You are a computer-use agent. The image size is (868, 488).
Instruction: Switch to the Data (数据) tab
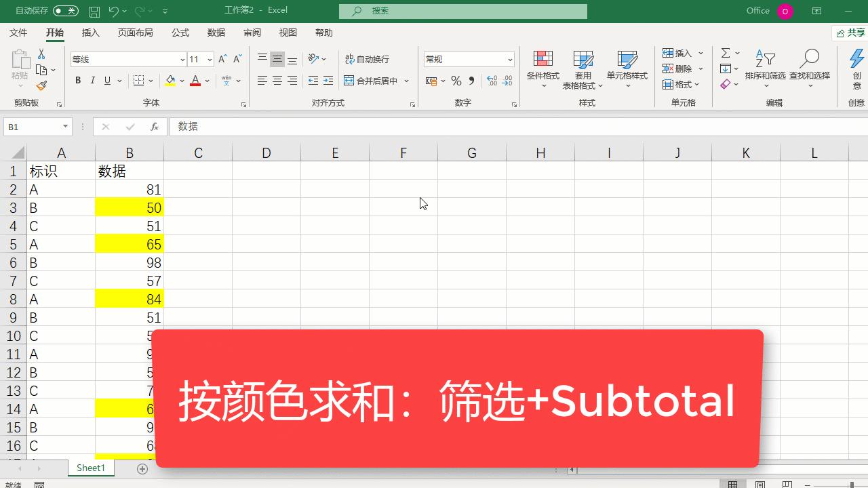[216, 33]
